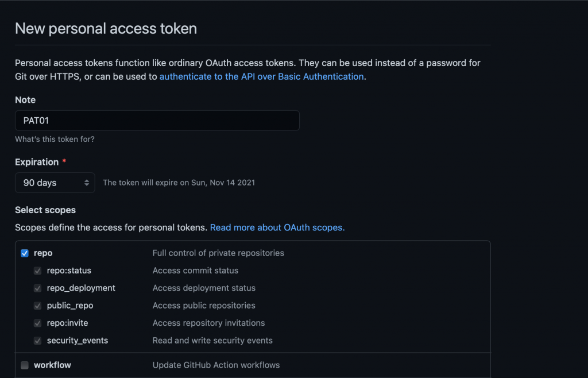This screenshot has height=378, width=588.
Task: Toggle the public_repo checkbox
Action: coord(37,306)
